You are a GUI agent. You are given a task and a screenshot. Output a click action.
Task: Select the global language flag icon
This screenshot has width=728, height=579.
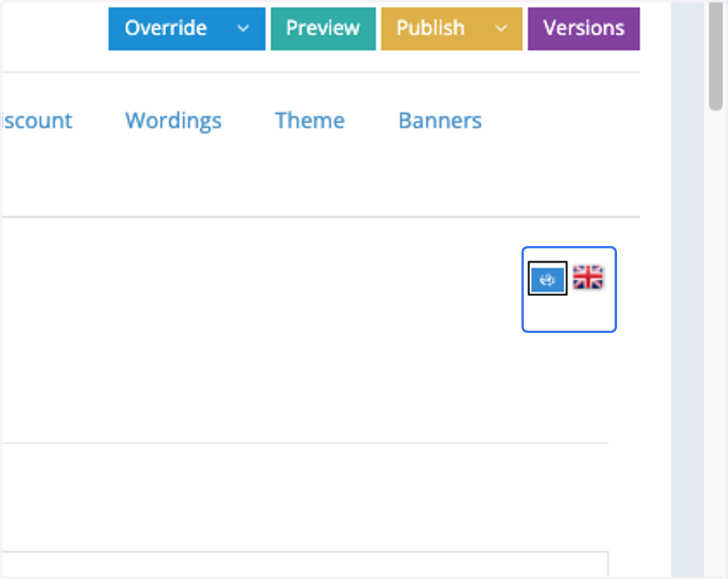(x=548, y=279)
